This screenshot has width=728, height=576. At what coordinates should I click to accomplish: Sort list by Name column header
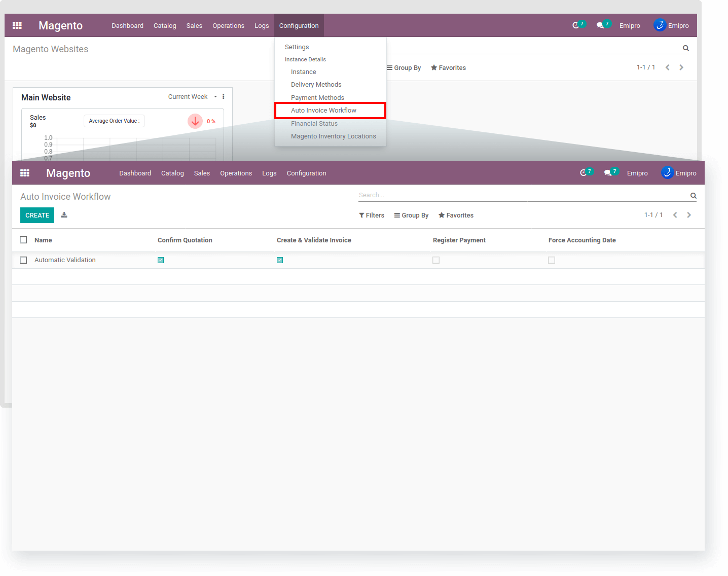coord(43,240)
